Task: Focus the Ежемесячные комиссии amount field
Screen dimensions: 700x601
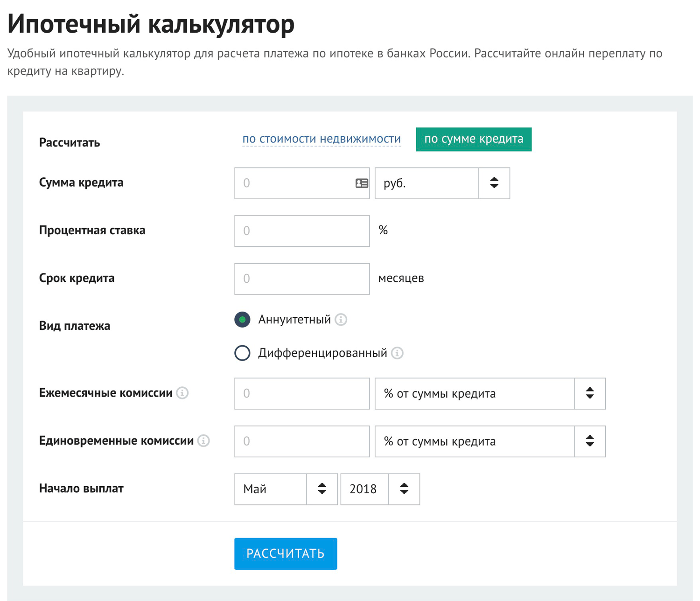Action: [302, 394]
